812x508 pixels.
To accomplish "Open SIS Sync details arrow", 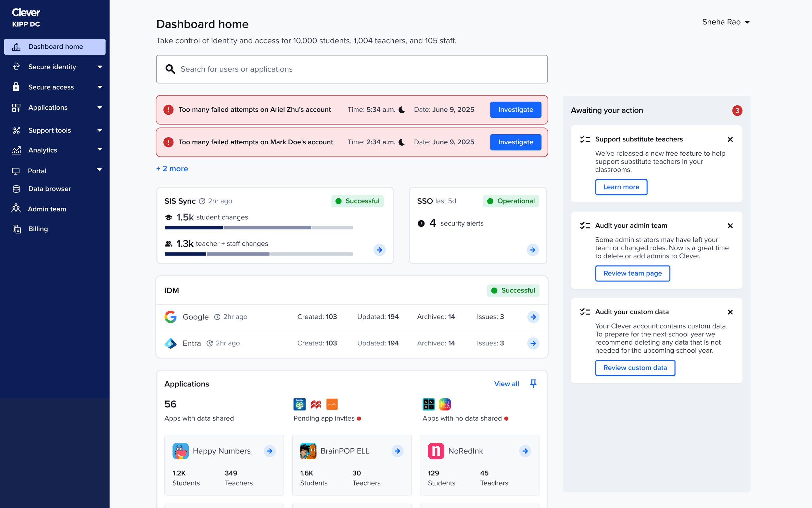I will click(379, 250).
